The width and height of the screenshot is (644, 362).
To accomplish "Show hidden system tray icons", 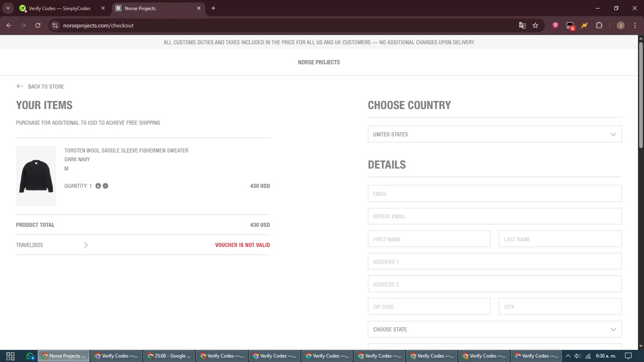I will [568, 356].
